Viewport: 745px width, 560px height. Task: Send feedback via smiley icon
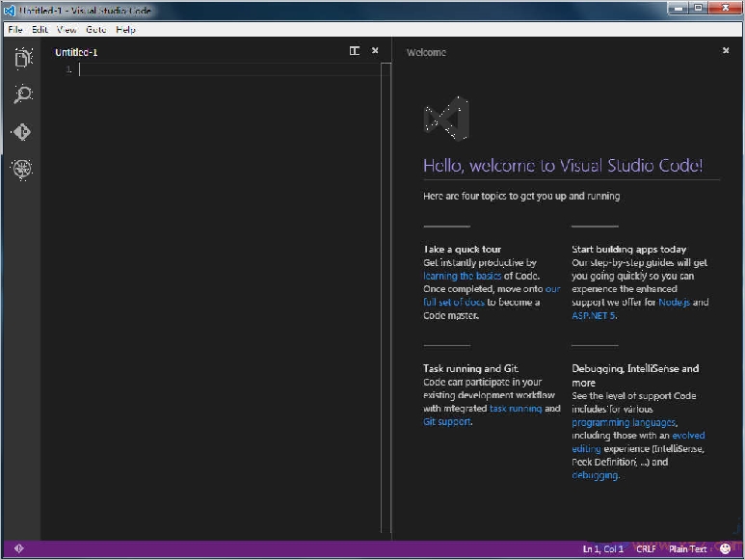coord(725,548)
